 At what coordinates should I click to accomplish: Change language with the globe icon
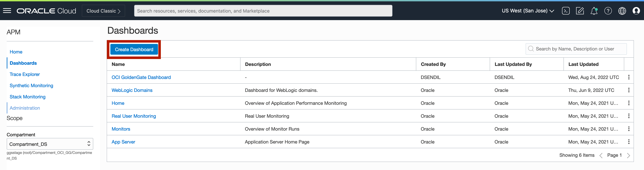[622, 11]
